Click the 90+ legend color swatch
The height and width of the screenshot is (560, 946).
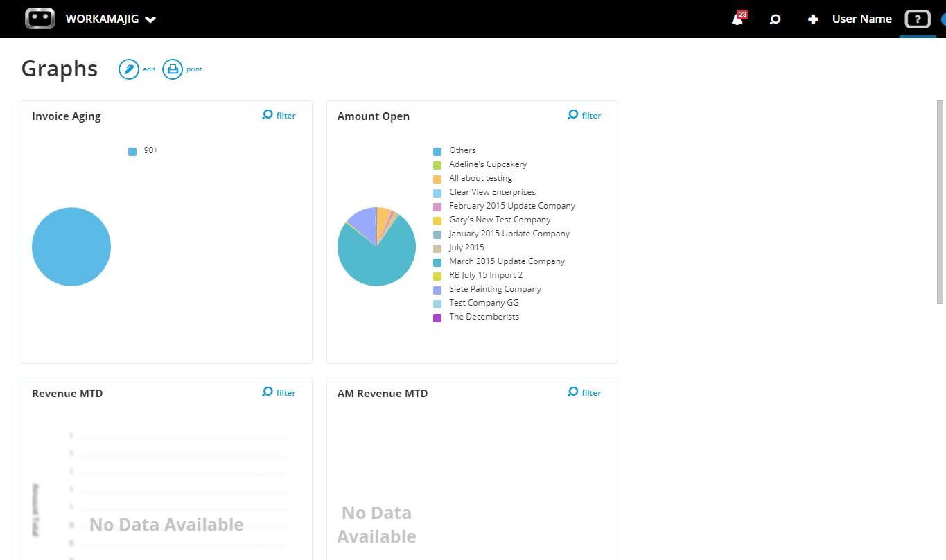tap(132, 151)
